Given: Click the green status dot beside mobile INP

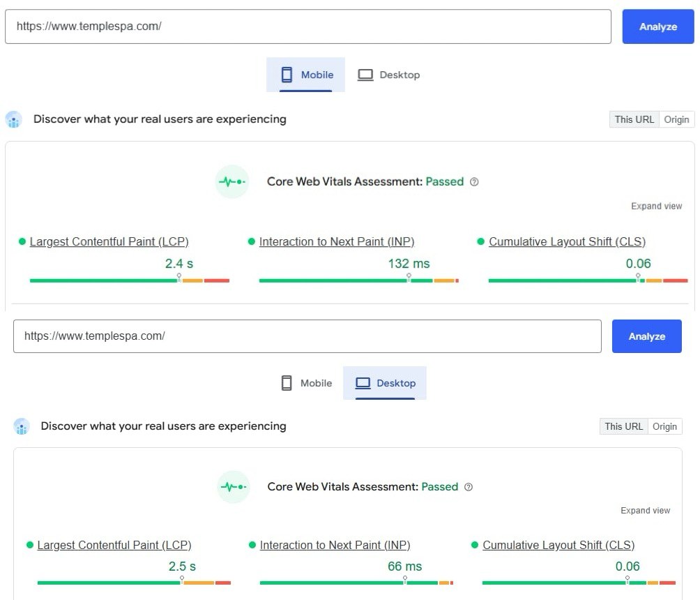Looking at the screenshot, I should (x=251, y=241).
